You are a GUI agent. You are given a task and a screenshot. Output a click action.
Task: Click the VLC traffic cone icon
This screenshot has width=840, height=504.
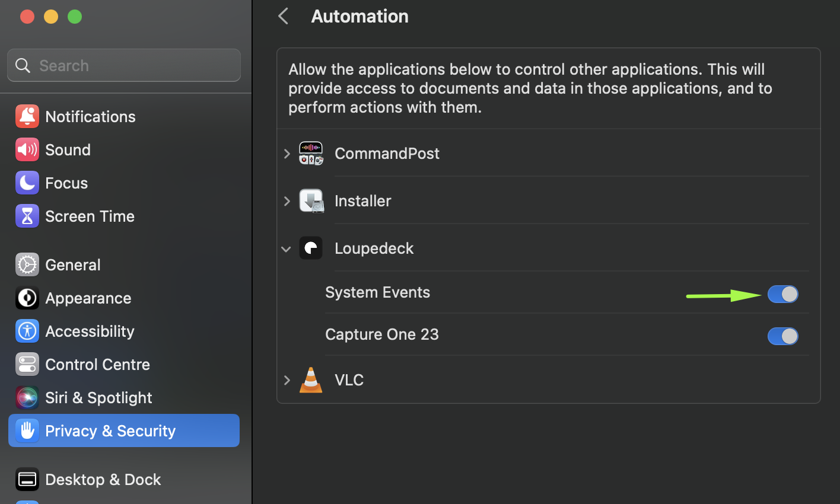(311, 380)
